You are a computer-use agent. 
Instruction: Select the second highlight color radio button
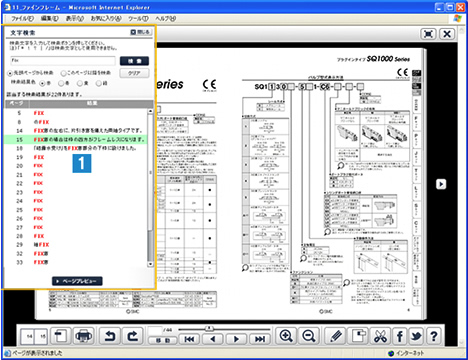(x=61, y=83)
